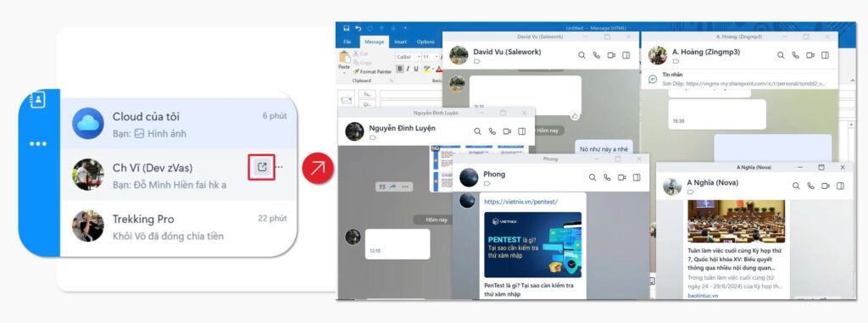Viewport: 868px width, 323px height.
Task: Open Ch Vĩ chat in separate window
Action: coord(262,167)
